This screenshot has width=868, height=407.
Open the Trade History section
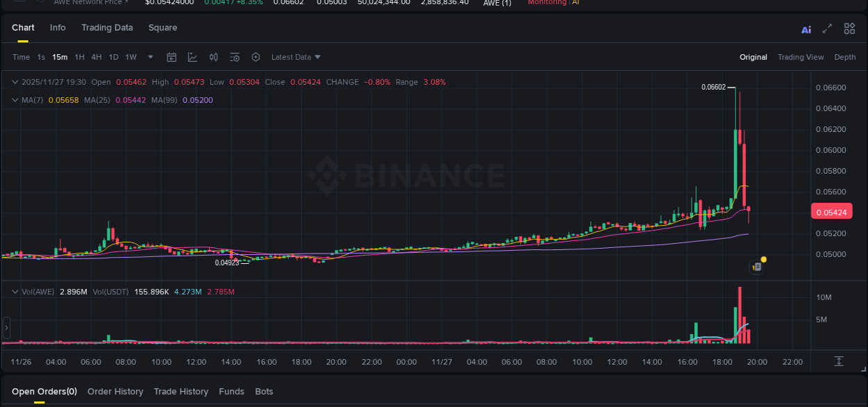pos(181,391)
